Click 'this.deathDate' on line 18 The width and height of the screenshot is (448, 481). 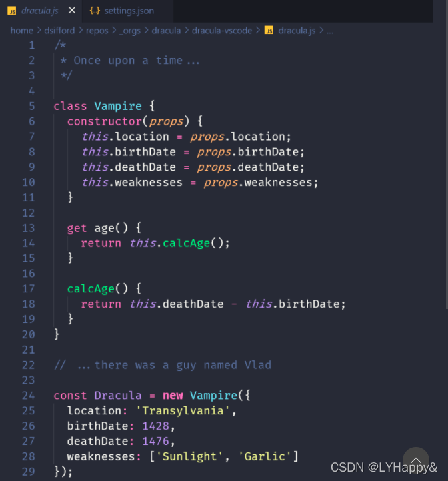point(177,304)
